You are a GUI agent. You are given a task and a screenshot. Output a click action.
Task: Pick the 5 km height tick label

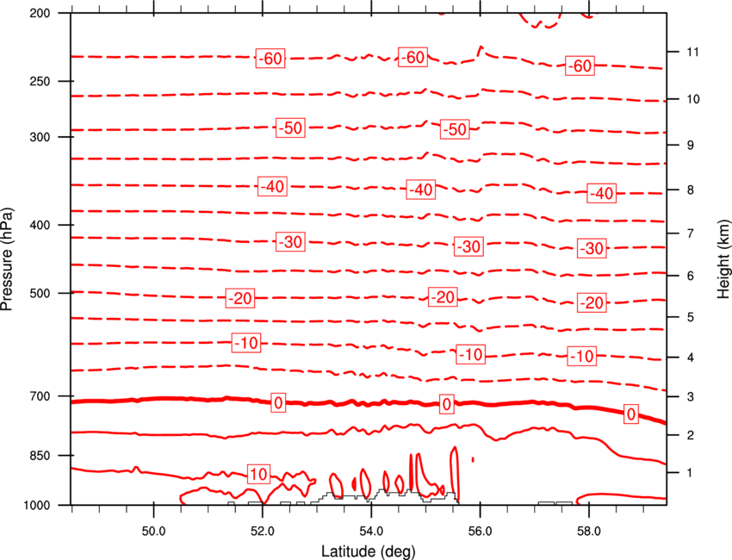coord(691,317)
